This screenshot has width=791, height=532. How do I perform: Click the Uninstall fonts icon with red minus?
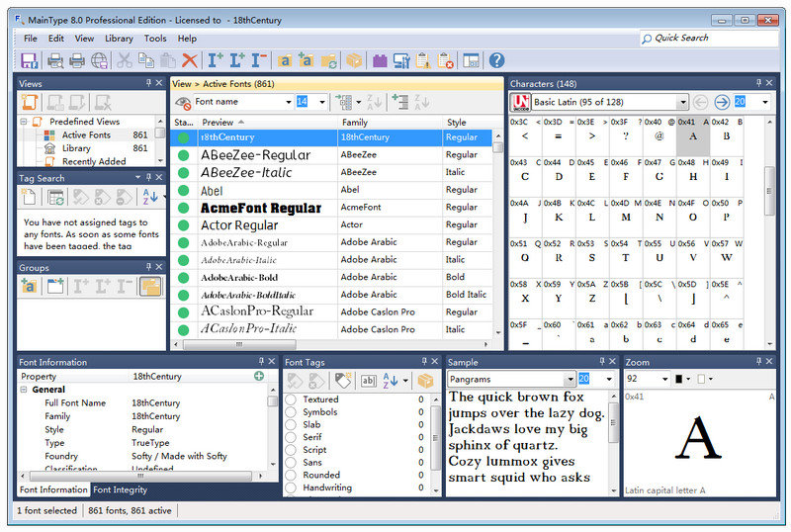(x=259, y=60)
